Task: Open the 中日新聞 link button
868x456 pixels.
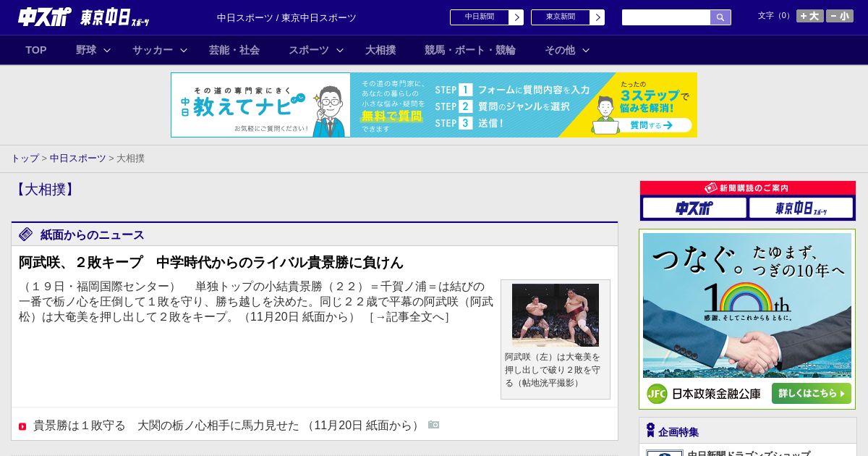Action: point(486,17)
